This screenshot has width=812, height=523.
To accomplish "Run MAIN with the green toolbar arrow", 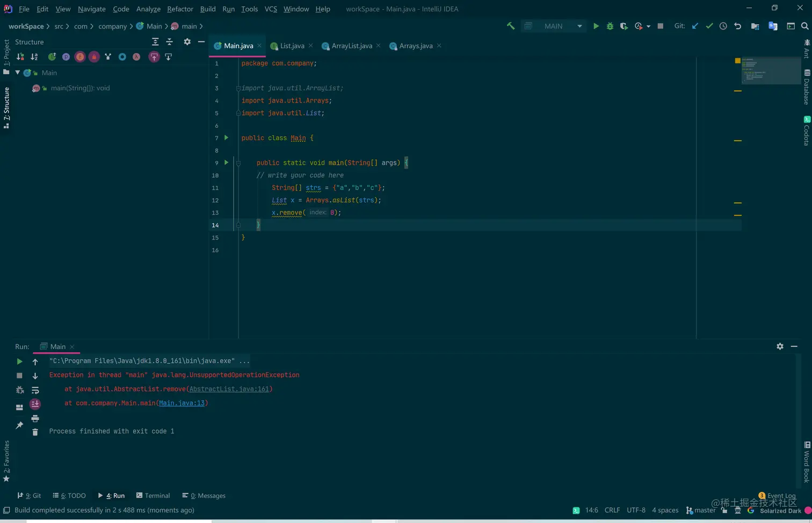I will [596, 26].
